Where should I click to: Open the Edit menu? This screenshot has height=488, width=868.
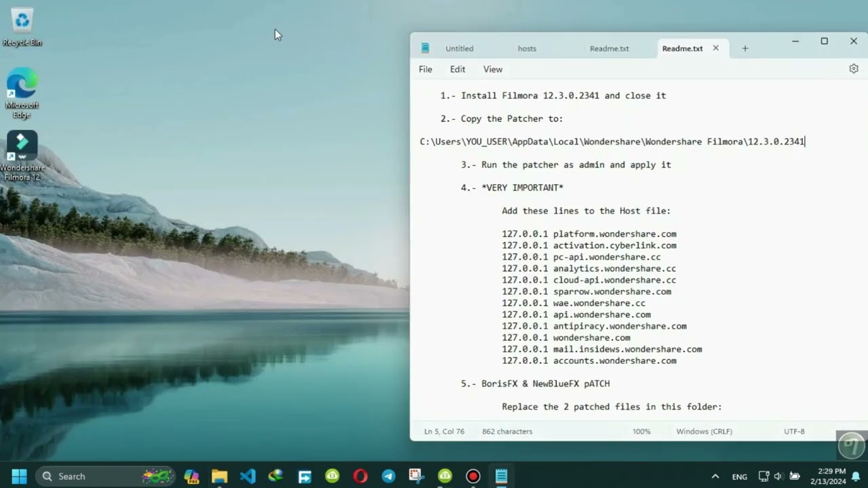(458, 69)
